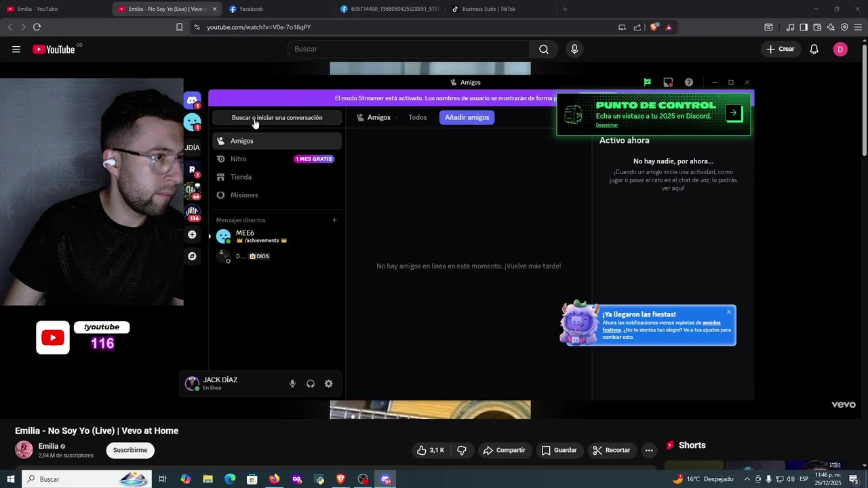Open File Explorer from taskbar

pyautogui.click(x=208, y=479)
